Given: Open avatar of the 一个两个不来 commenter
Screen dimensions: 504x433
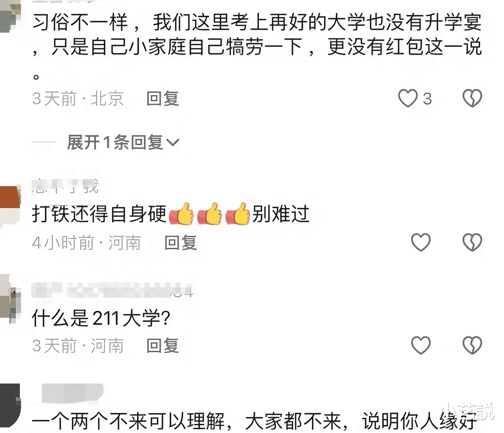Looking at the screenshot, I should tap(10, 405).
